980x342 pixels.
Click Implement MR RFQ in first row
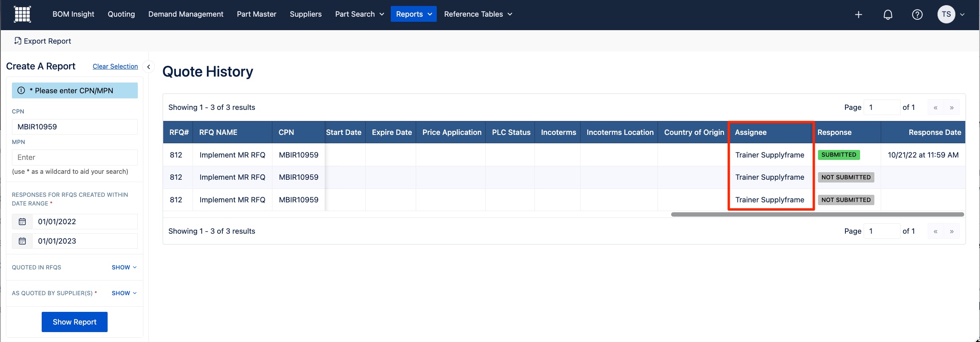[x=232, y=155]
